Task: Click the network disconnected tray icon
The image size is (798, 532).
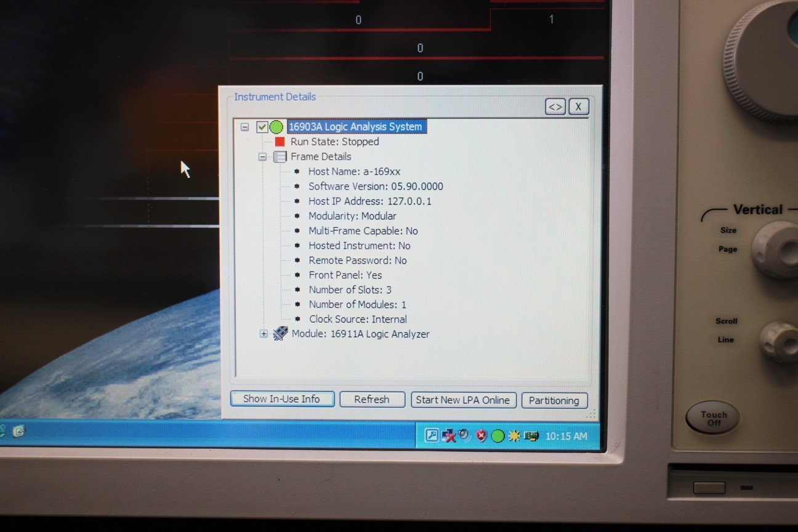Action: (x=449, y=436)
